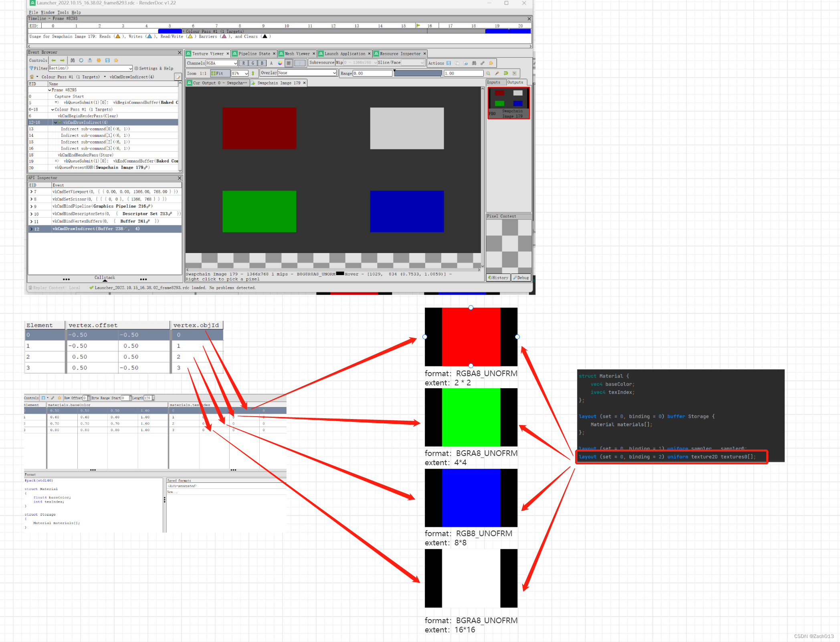Click the save texture icon beside Actions
Screen dimensions: 840x642
click(x=448, y=63)
